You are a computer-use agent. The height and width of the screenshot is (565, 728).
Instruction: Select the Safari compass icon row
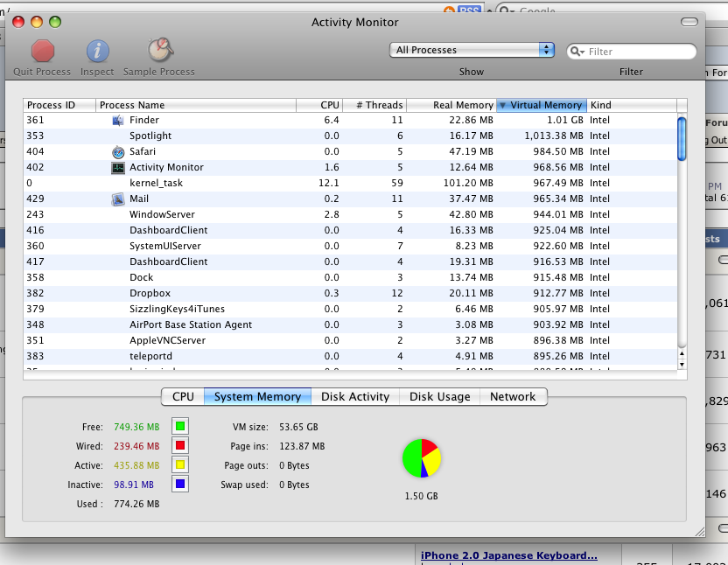coord(118,152)
